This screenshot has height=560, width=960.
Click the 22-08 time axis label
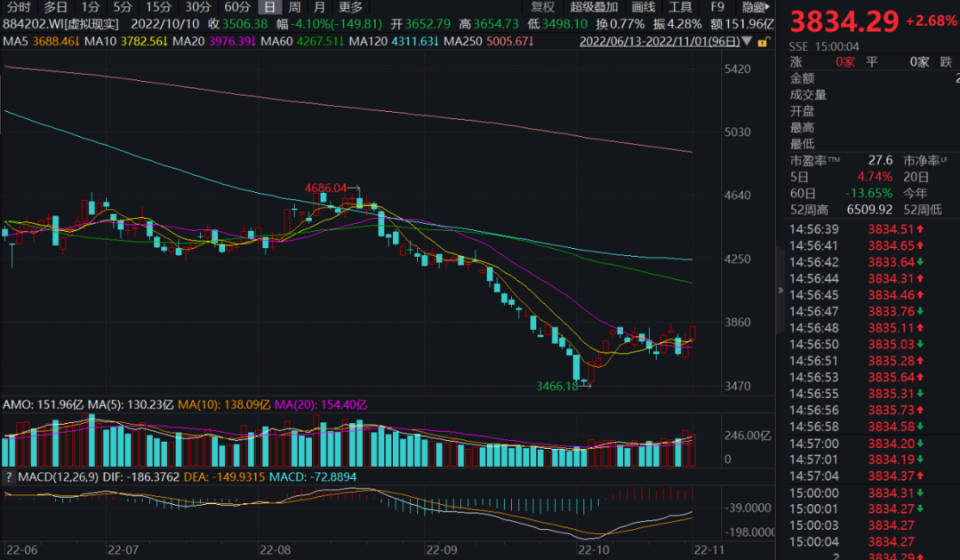(x=275, y=549)
